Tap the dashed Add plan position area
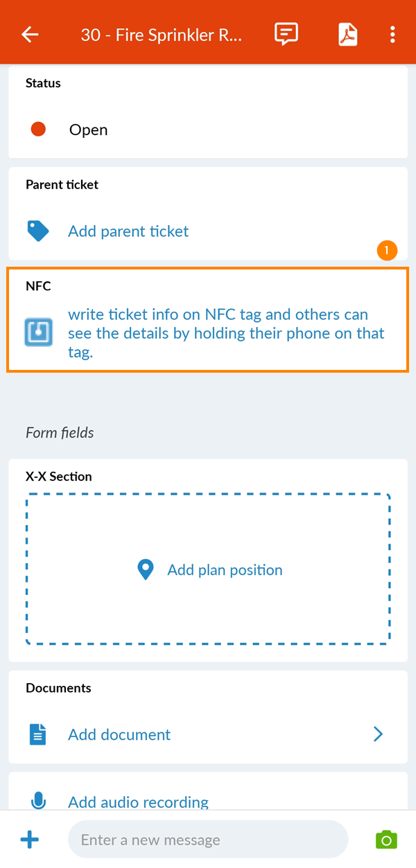The image size is (416, 868). 208,569
